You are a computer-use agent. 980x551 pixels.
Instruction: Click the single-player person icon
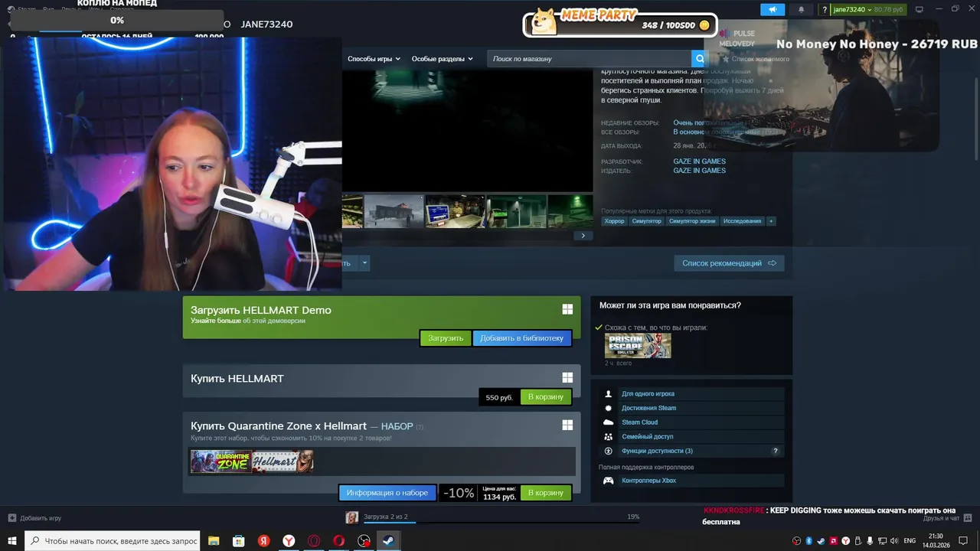point(609,394)
